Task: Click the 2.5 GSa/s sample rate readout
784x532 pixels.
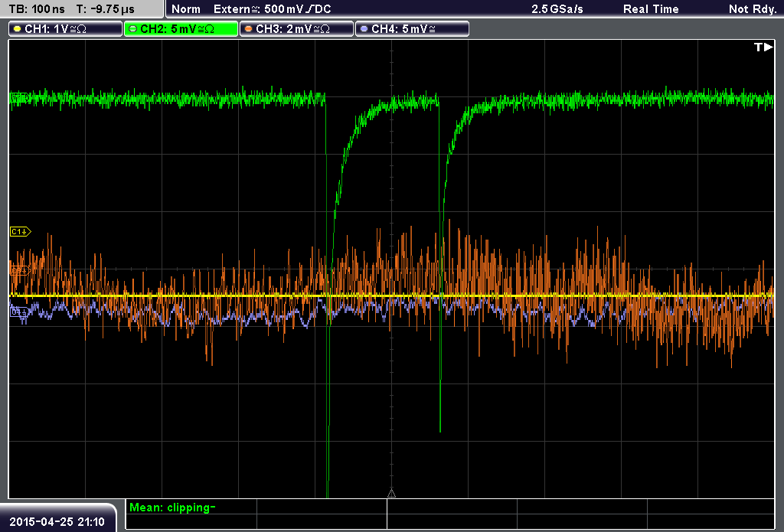Action: click(x=557, y=9)
